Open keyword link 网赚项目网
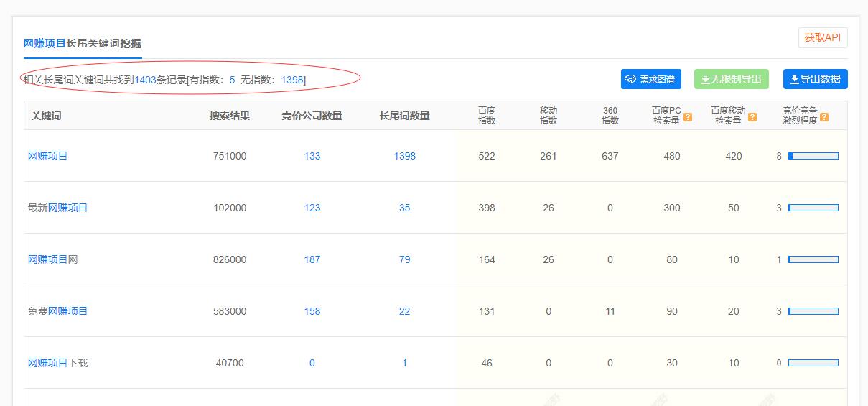Viewport: 868px width, 406px height. 52,259
